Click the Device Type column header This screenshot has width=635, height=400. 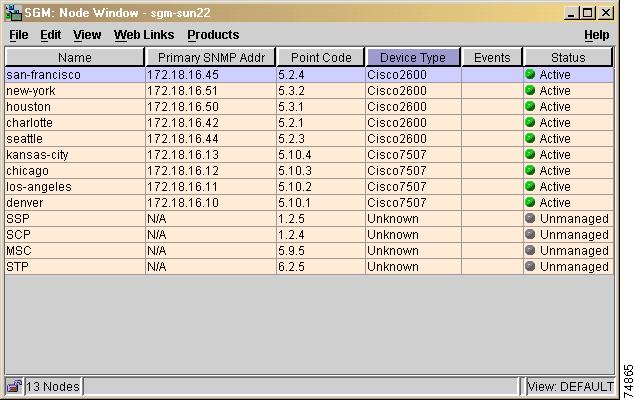click(x=413, y=57)
